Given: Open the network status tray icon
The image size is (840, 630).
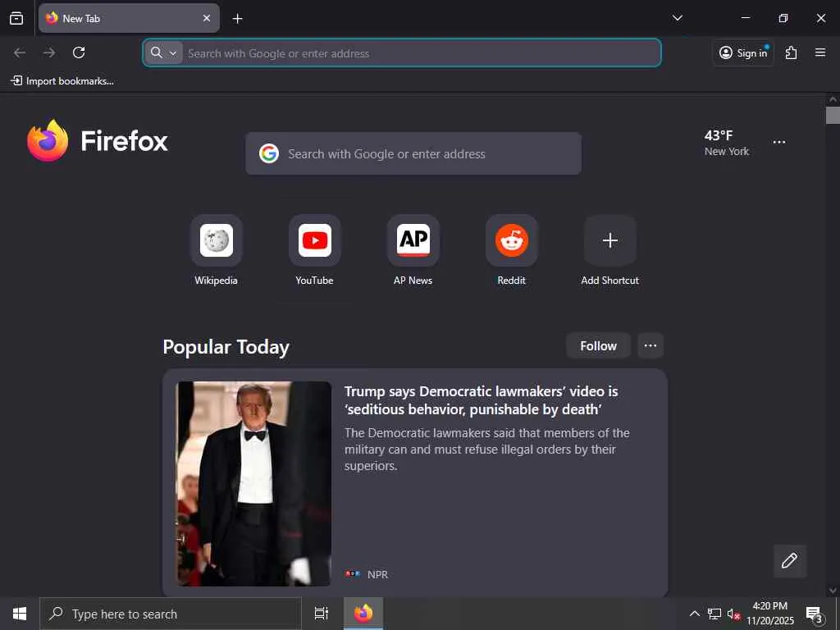Looking at the screenshot, I should click(x=714, y=614).
